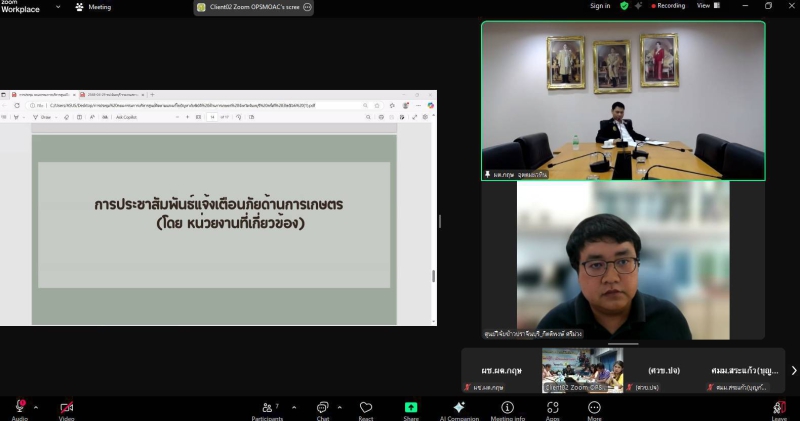Change layout with View button
Viewport: 800px width, 421px height.
[x=708, y=6]
